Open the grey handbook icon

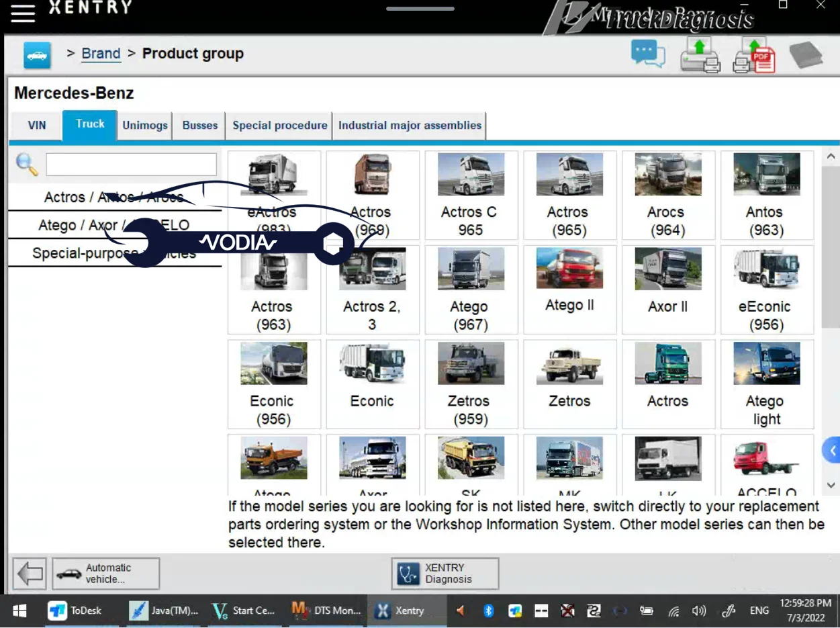(806, 55)
